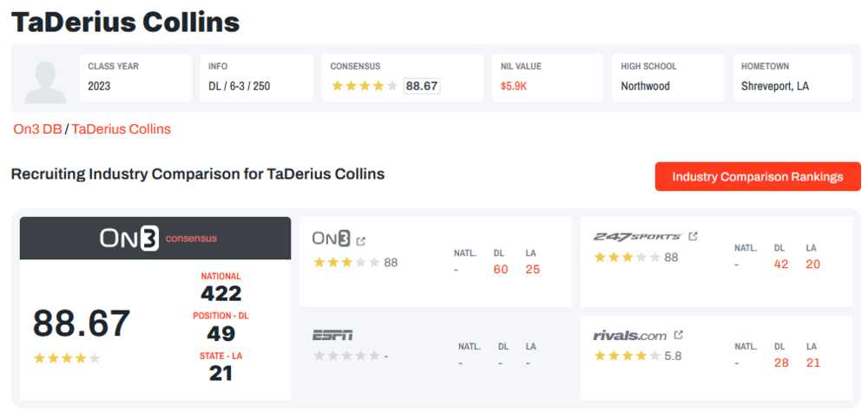Click TaDerius Collins breadcrumb link
This screenshot has height=419, width=868.
(122, 129)
